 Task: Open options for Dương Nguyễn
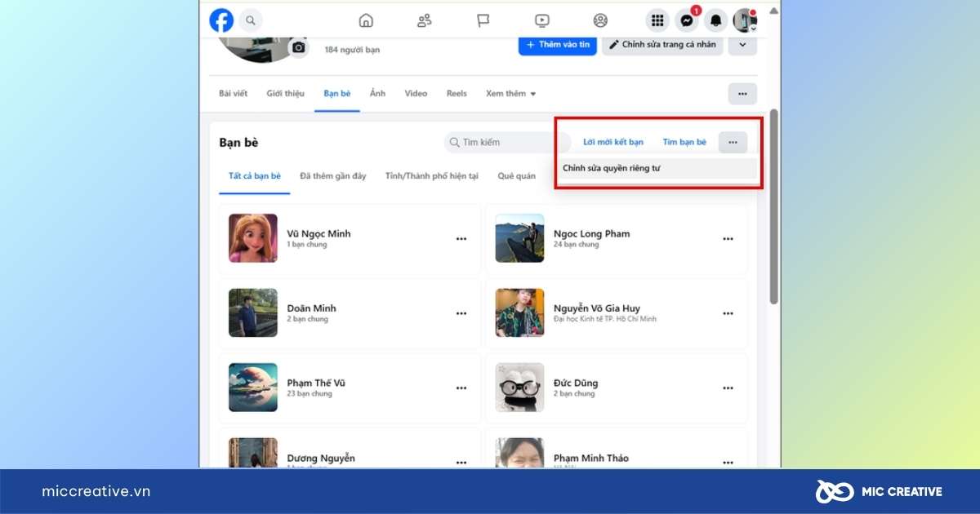point(461,463)
